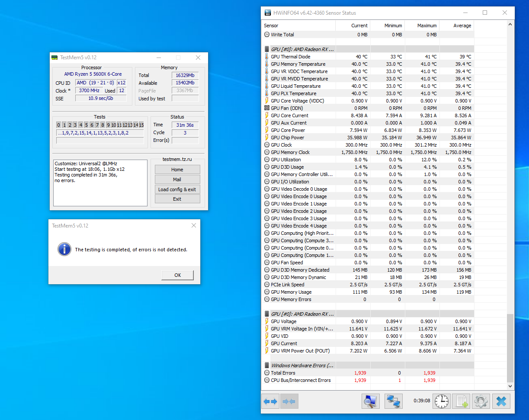Select the CPU Bus/Interconnect Errors row

(368, 380)
